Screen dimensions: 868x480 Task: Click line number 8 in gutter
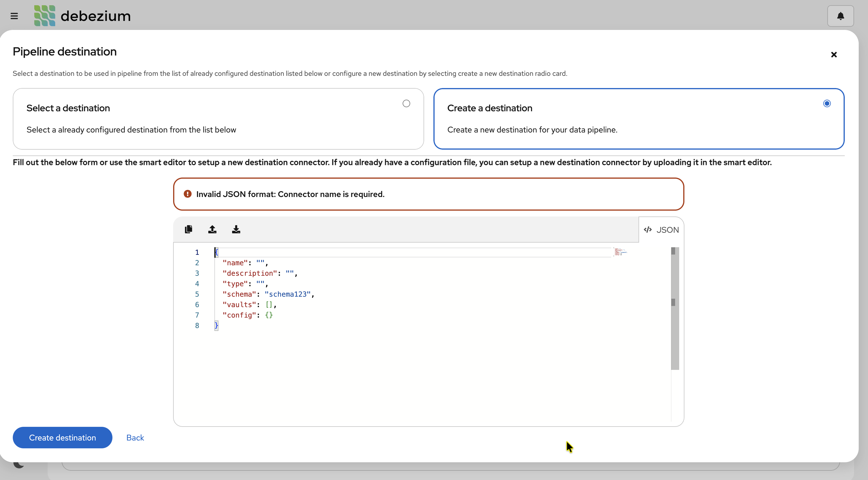(197, 326)
